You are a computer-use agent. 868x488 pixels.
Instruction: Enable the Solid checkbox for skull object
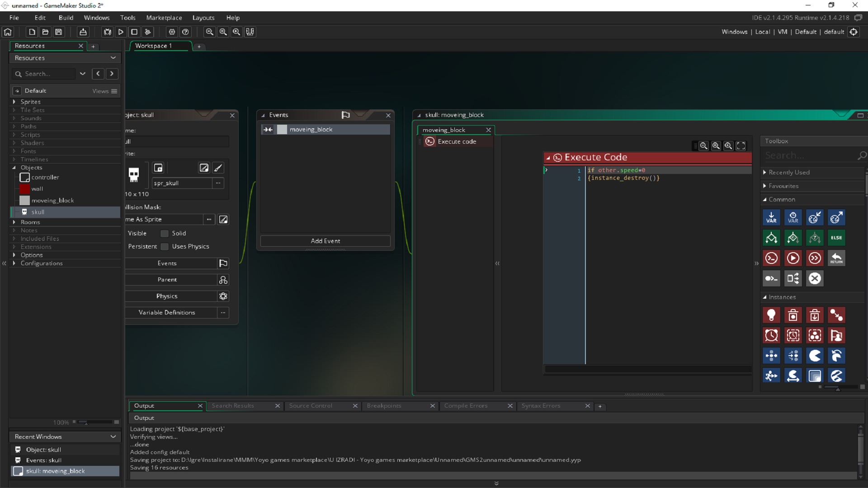click(x=164, y=233)
